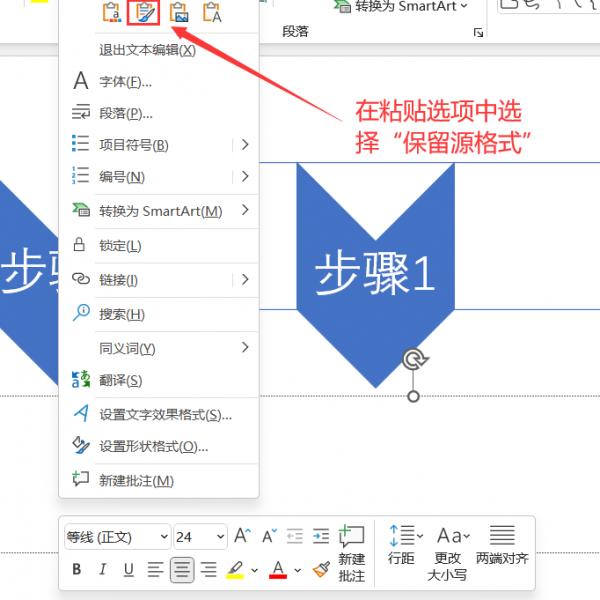Open the highlight color dropdown arrow
The image size is (600, 600).
pyautogui.click(x=254, y=570)
